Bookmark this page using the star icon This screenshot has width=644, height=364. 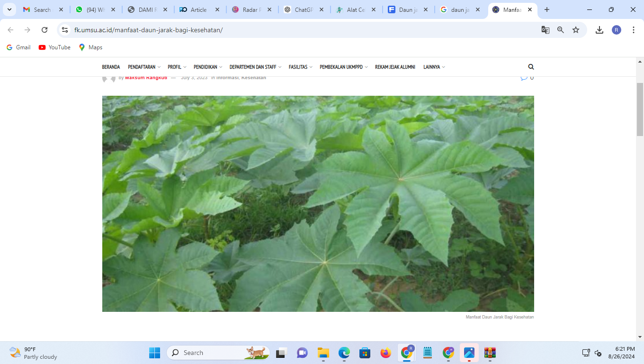pos(576,29)
